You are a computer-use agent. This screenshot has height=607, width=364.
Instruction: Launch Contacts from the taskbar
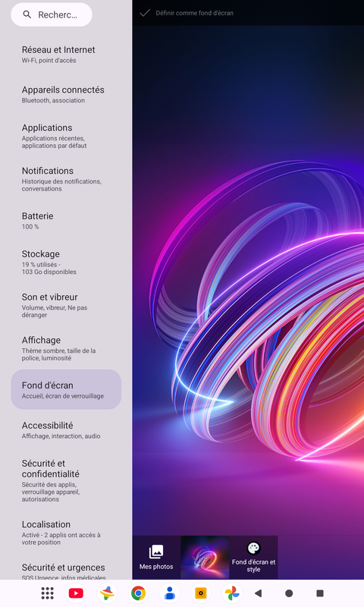(169, 593)
